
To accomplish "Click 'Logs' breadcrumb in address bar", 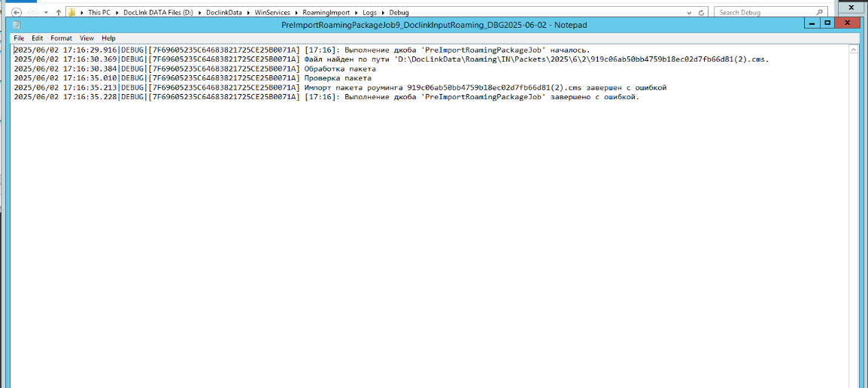I will [370, 12].
